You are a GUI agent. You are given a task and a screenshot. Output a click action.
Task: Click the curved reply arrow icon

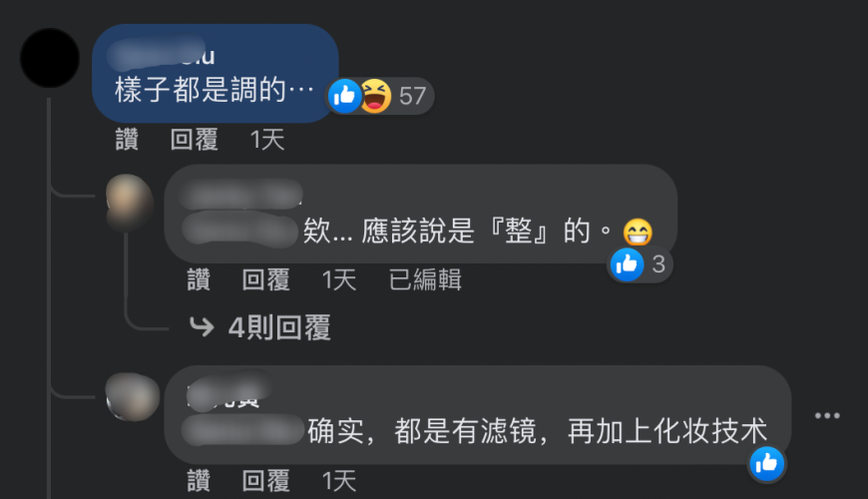point(202,326)
